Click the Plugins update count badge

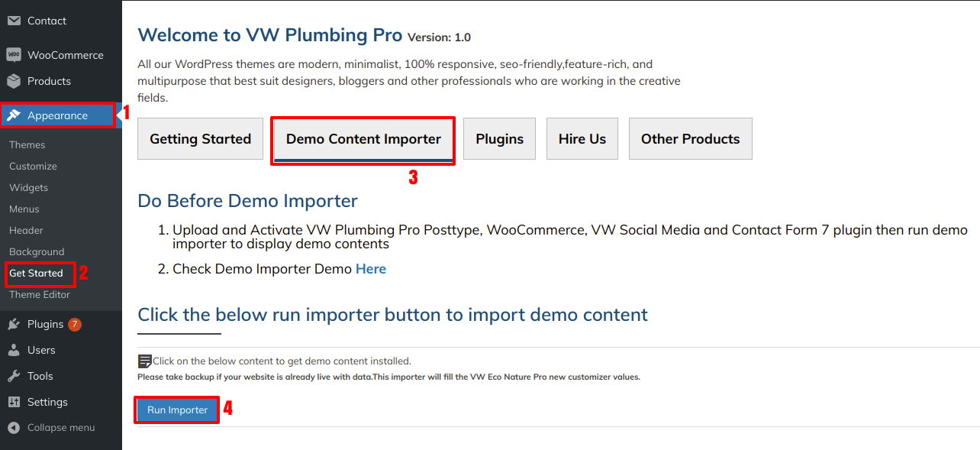click(x=74, y=325)
